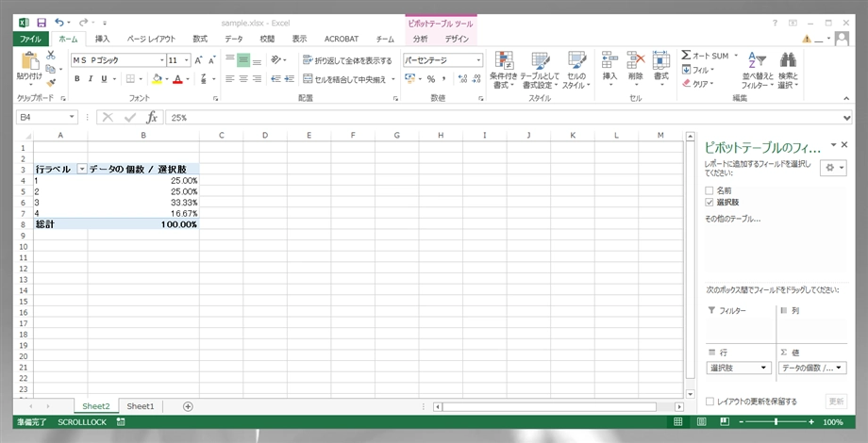Click the red font color icon
Viewport: 868px width, 443px height.
(177, 79)
